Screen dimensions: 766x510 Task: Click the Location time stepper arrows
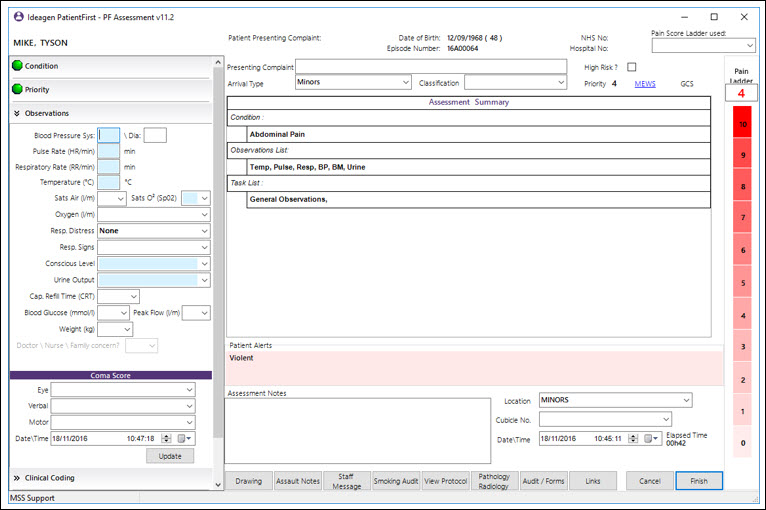click(633, 438)
